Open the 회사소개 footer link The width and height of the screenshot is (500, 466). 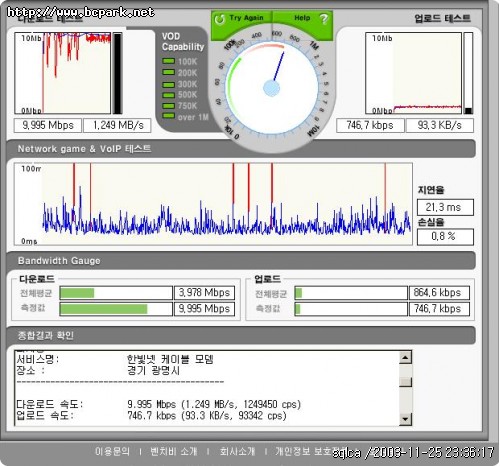tap(237, 451)
